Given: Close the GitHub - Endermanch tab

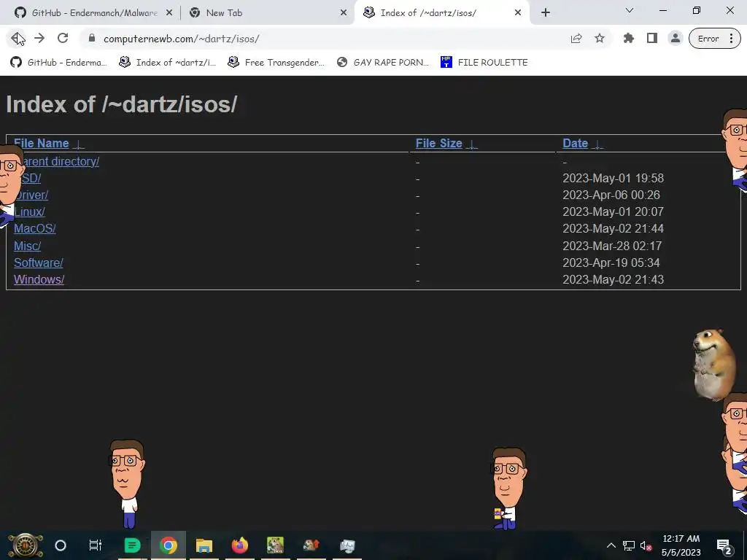Looking at the screenshot, I should click(169, 13).
